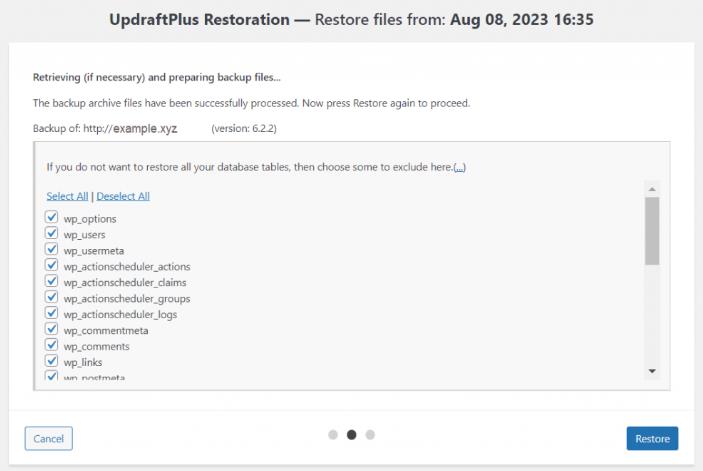703x471 pixels.
Task: Deselect the wp_usermeta table
Action: 51,250
